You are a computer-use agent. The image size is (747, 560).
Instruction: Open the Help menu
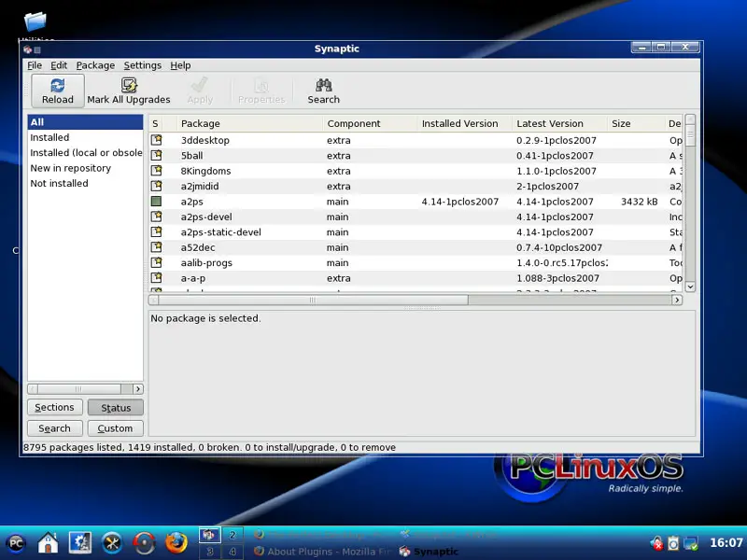point(180,65)
